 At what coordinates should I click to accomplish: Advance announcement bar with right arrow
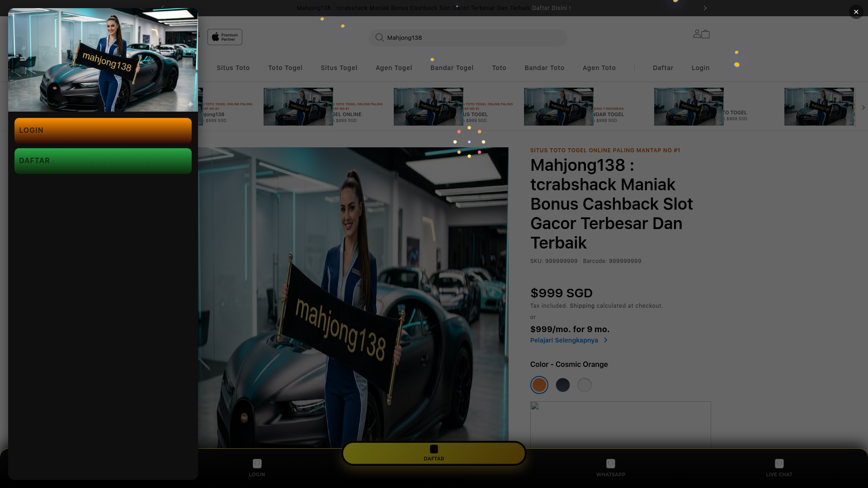pyautogui.click(x=705, y=8)
